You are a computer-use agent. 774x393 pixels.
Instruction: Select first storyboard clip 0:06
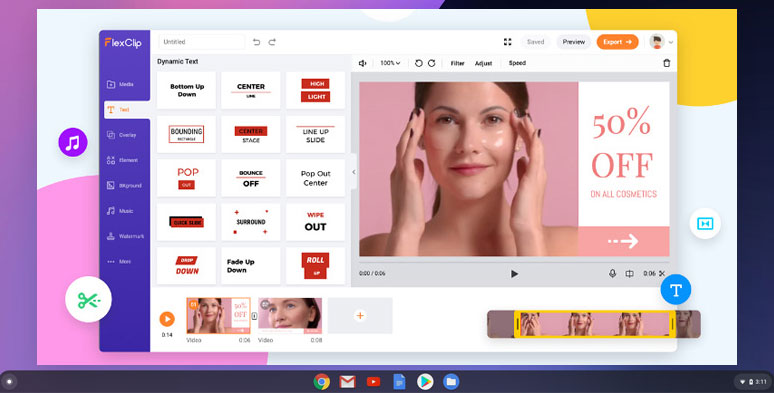click(219, 316)
